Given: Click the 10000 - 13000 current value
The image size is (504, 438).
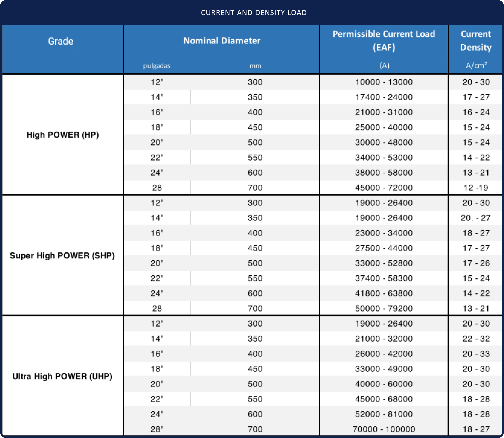Looking at the screenshot, I should tap(384, 82).
